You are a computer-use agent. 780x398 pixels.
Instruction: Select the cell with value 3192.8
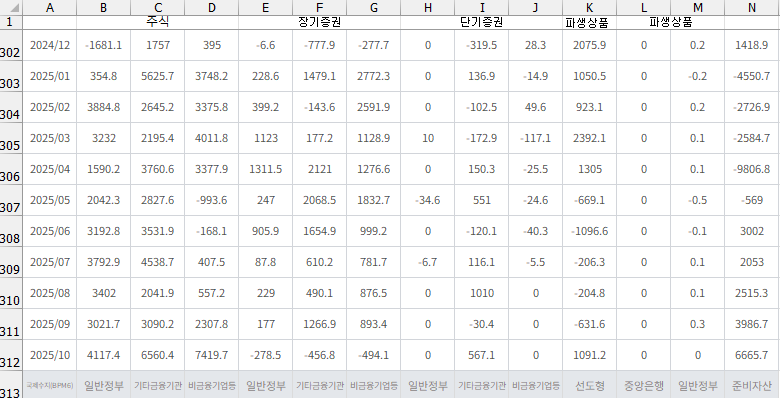(103, 231)
